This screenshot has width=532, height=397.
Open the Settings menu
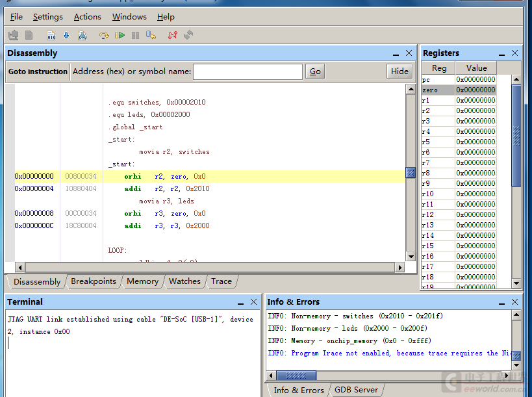[48, 17]
